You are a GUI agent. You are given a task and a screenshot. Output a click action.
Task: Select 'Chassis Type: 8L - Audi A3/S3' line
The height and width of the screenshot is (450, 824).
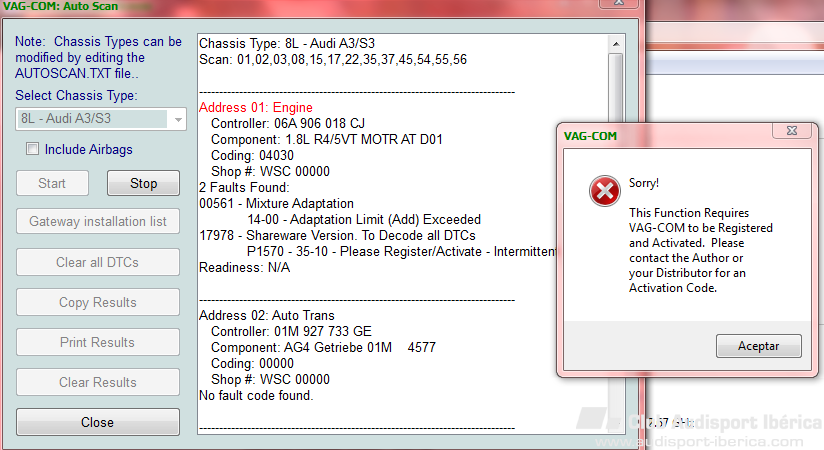tap(287, 43)
